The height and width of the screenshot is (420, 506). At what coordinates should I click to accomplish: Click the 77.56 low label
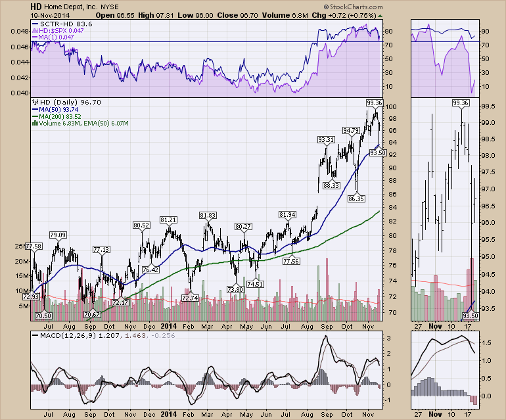coord(291,261)
